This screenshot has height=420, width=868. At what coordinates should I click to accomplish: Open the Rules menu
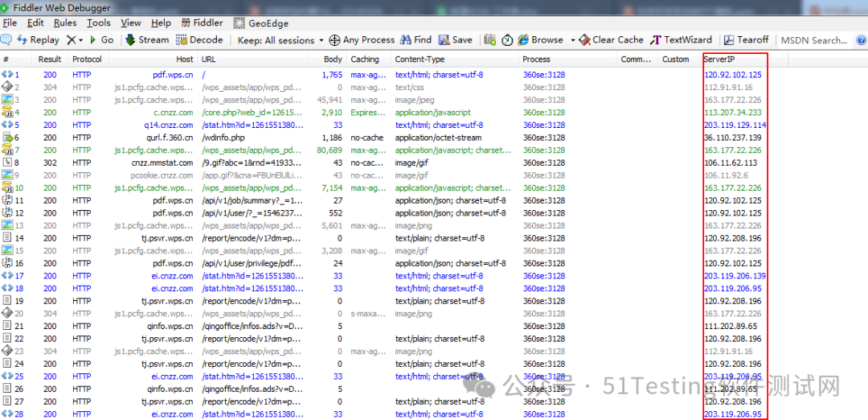pos(65,23)
